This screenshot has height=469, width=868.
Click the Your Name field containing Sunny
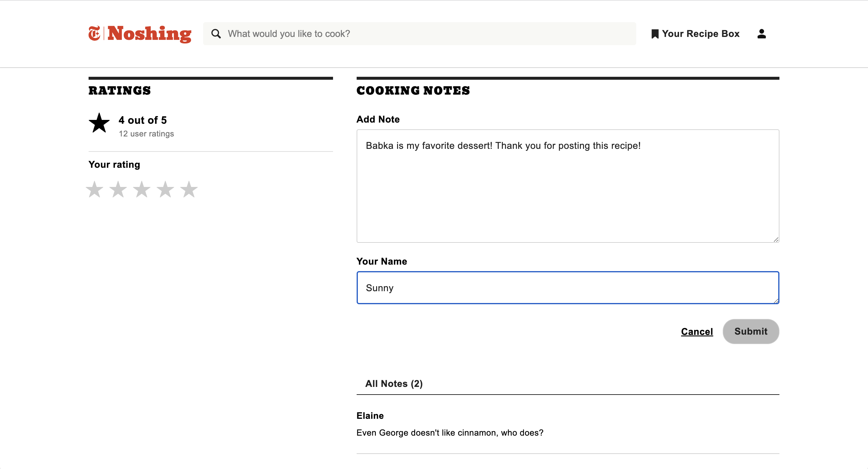pos(567,288)
